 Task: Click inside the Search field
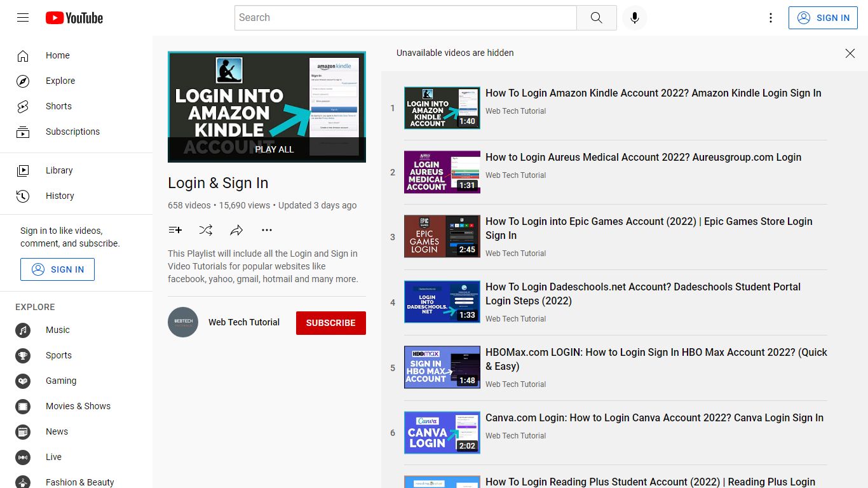click(x=405, y=18)
